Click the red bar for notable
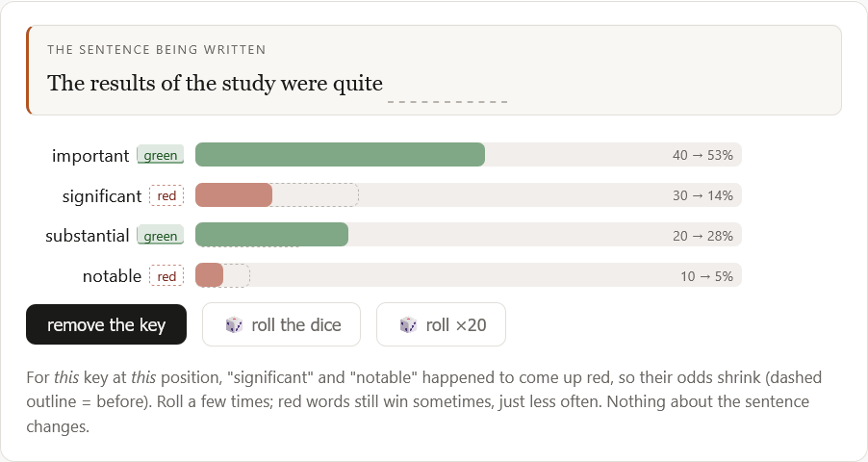 click(x=209, y=275)
